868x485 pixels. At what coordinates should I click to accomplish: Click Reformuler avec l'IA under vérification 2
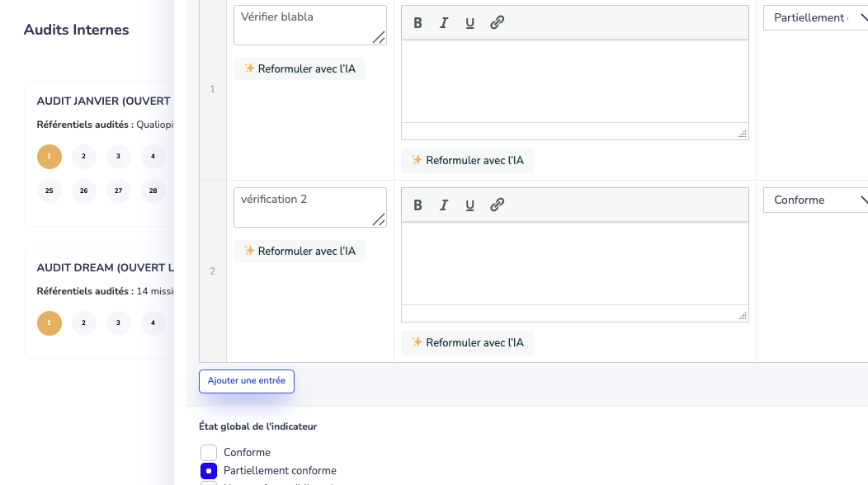300,251
